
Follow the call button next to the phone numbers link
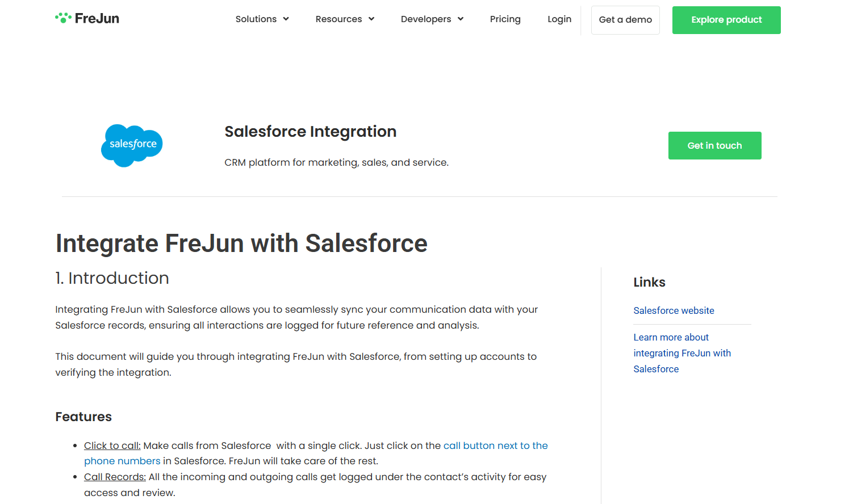[x=316, y=453]
